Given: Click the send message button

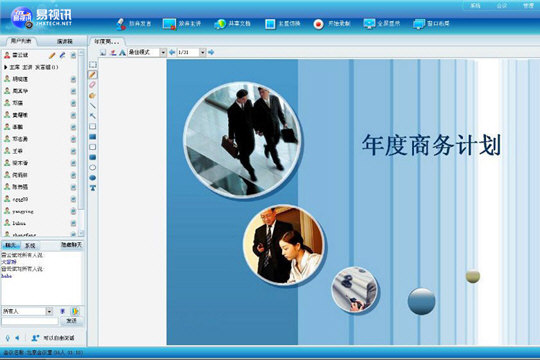Looking at the screenshot, I should 71,321.
